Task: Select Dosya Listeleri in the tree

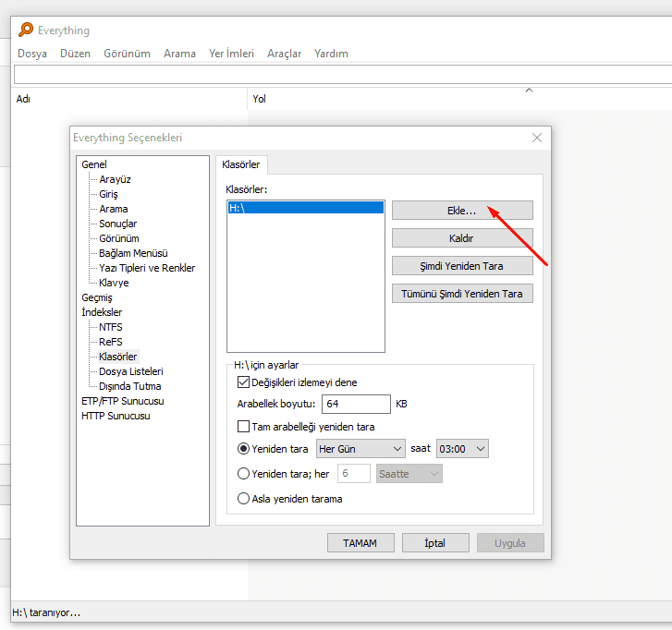Action: coord(131,371)
